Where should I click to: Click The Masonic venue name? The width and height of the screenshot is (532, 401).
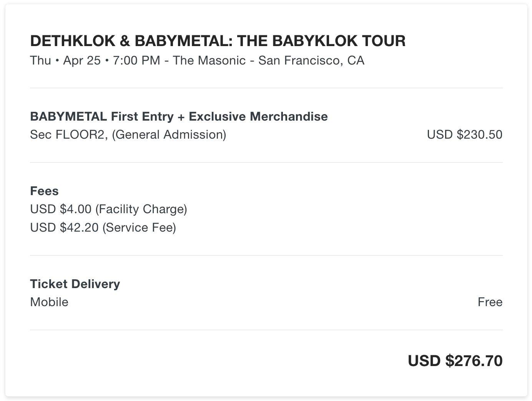[x=209, y=60]
